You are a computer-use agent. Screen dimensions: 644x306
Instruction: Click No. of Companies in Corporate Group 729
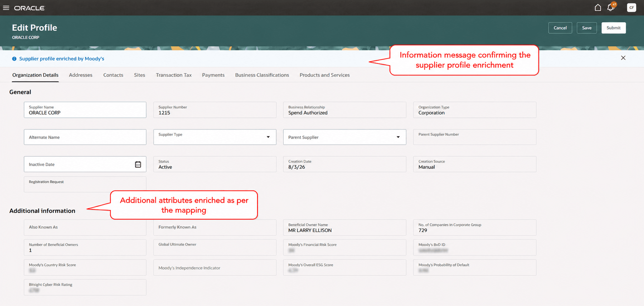[x=475, y=227]
